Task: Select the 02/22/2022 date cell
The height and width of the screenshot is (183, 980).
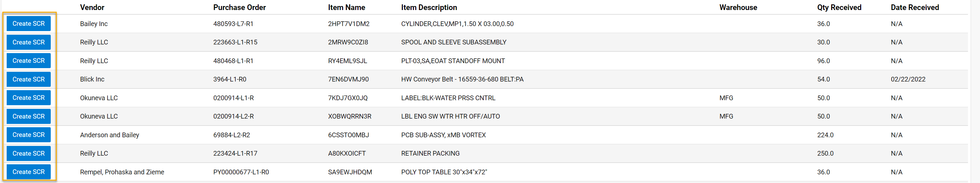Action: [908, 79]
